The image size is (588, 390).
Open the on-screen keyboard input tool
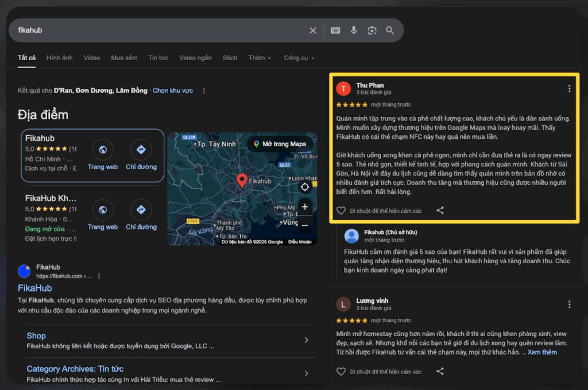pyautogui.click(x=335, y=30)
